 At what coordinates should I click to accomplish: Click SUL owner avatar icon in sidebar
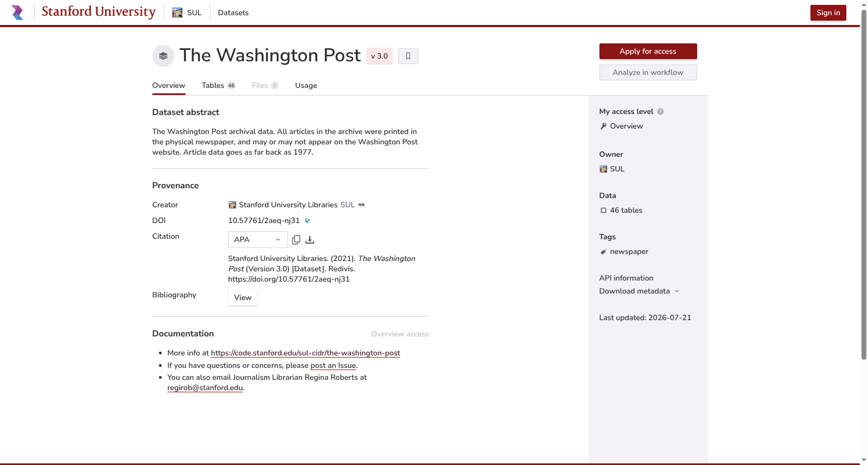click(x=603, y=169)
